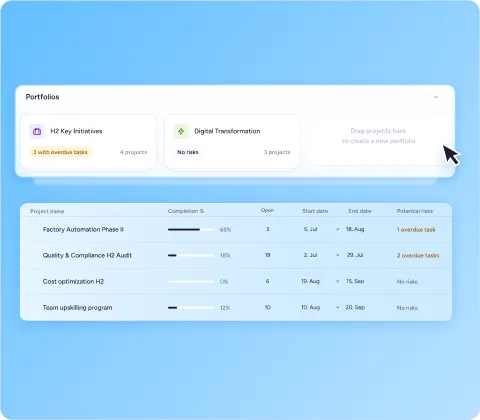The height and width of the screenshot is (420, 480).
Task: Sort by the Project name column header
Action: [47, 211]
